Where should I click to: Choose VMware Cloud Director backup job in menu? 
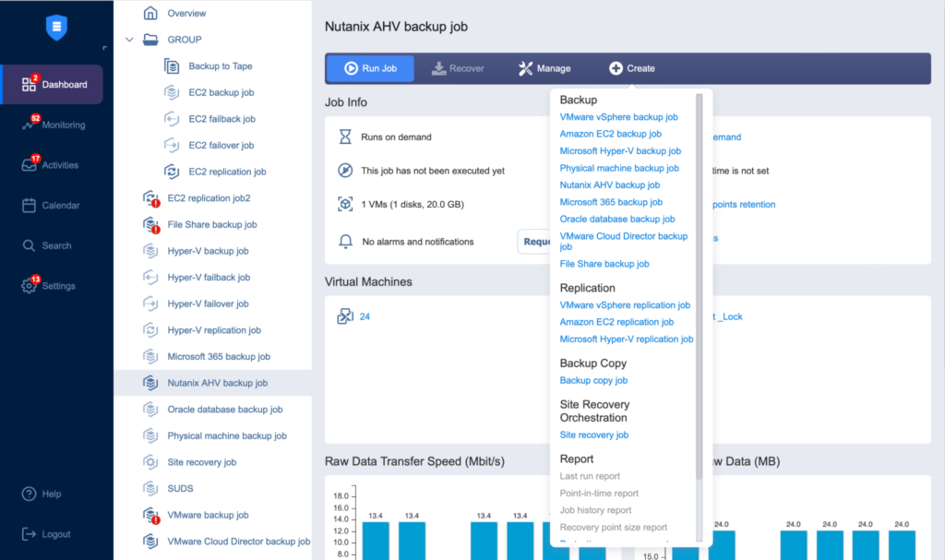tap(623, 241)
